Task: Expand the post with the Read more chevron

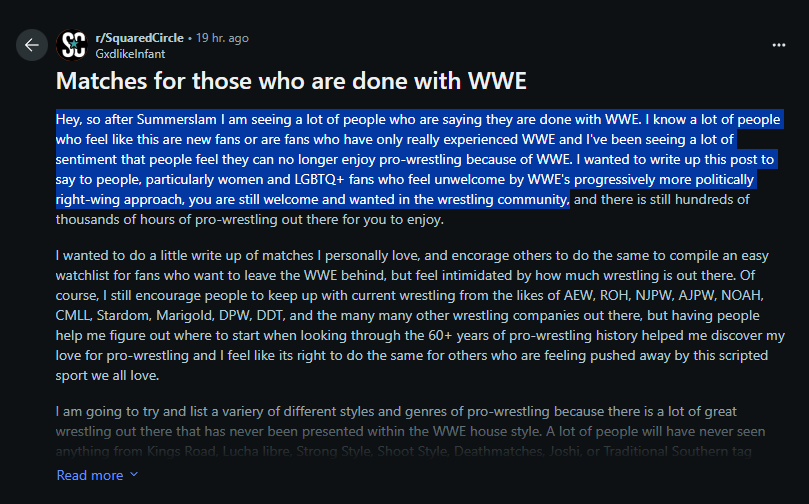Action: point(134,475)
